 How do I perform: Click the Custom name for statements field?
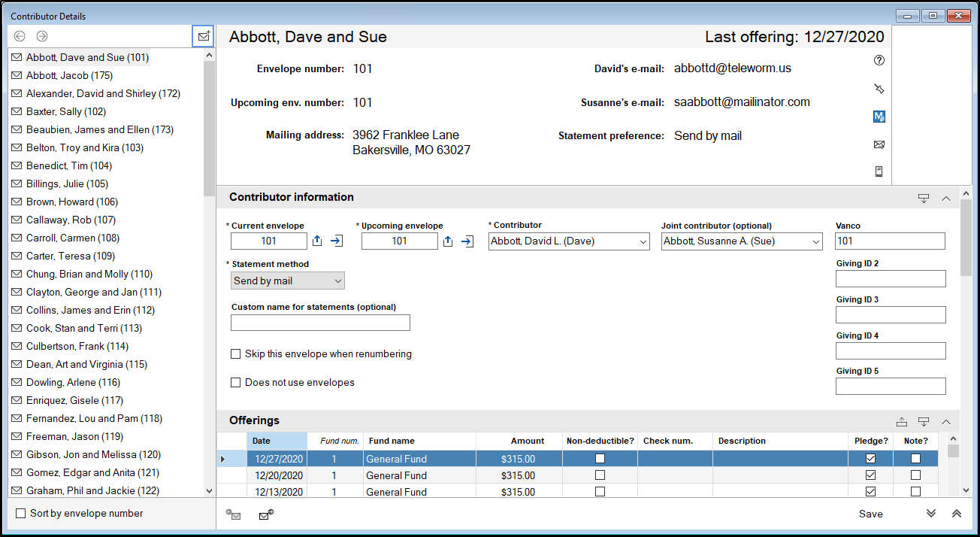click(x=320, y=323)
